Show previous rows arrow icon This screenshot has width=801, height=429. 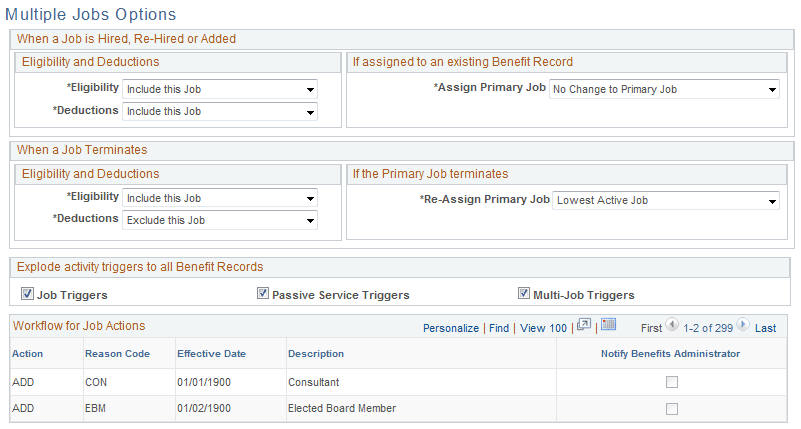pos(672,324)
